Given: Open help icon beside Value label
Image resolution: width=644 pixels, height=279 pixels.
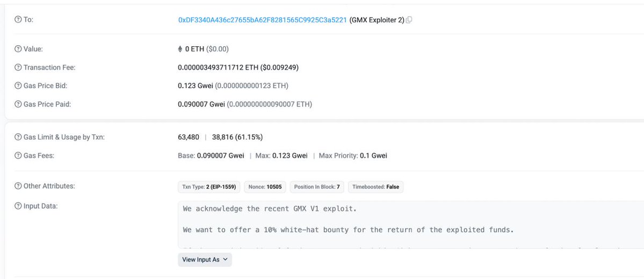Looking at the screenshot, I should click(18, 49).
